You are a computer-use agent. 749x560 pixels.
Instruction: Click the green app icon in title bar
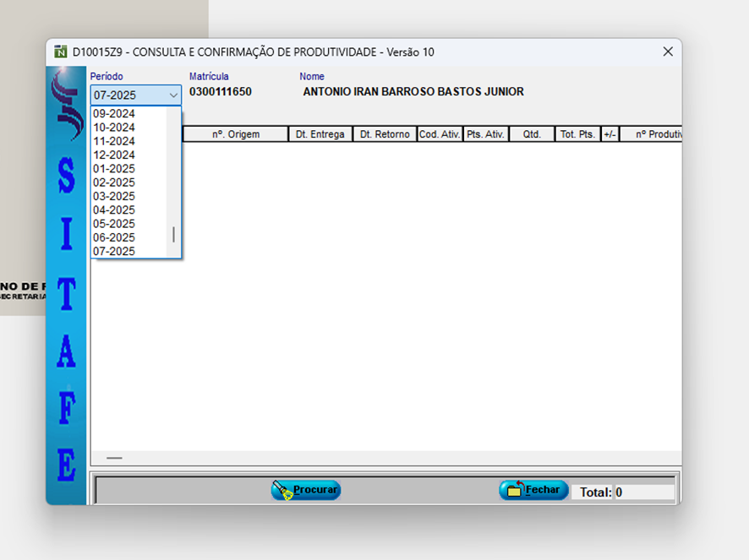tap(60, 52)
